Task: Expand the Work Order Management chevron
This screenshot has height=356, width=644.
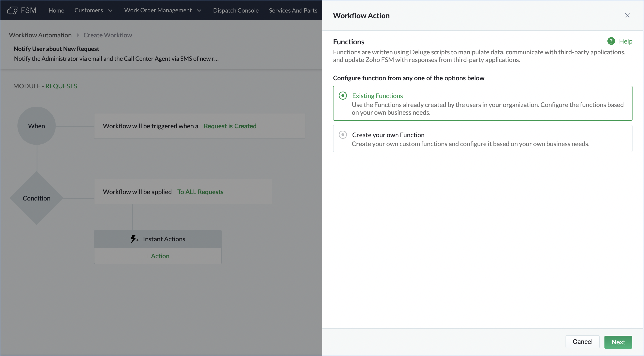Action: click(x=199, y=10)
